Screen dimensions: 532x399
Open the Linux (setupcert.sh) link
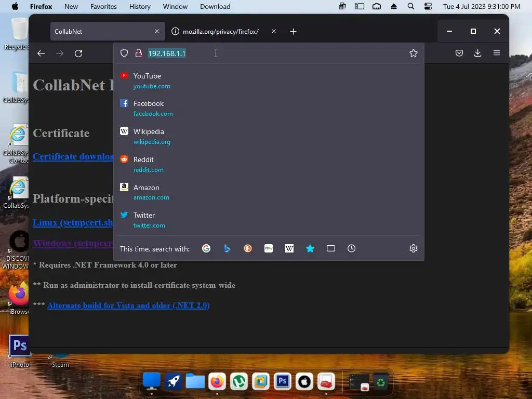coord(73,222)
